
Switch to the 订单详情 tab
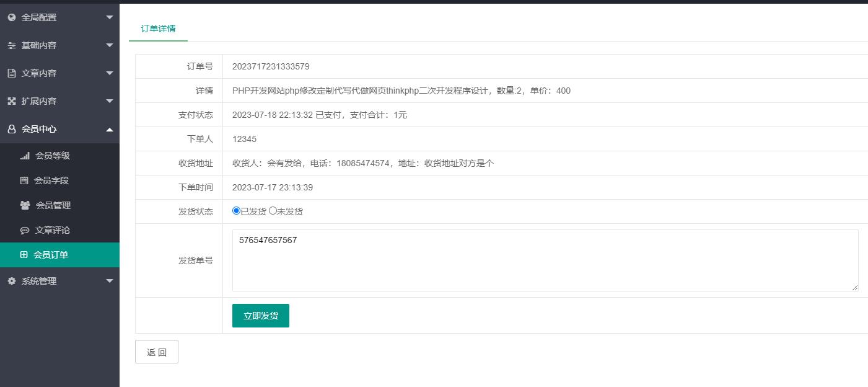(158, 29)
